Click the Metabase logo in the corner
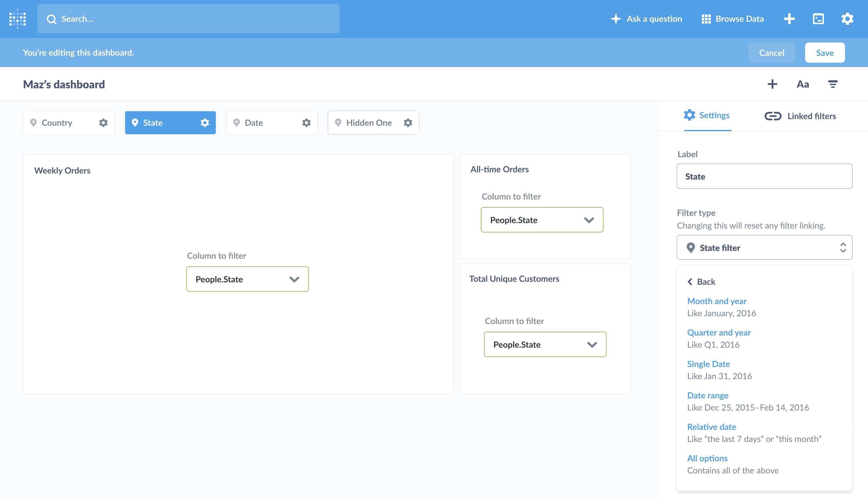The width and height of the screenshot is (868, 500). pos(17,18)
